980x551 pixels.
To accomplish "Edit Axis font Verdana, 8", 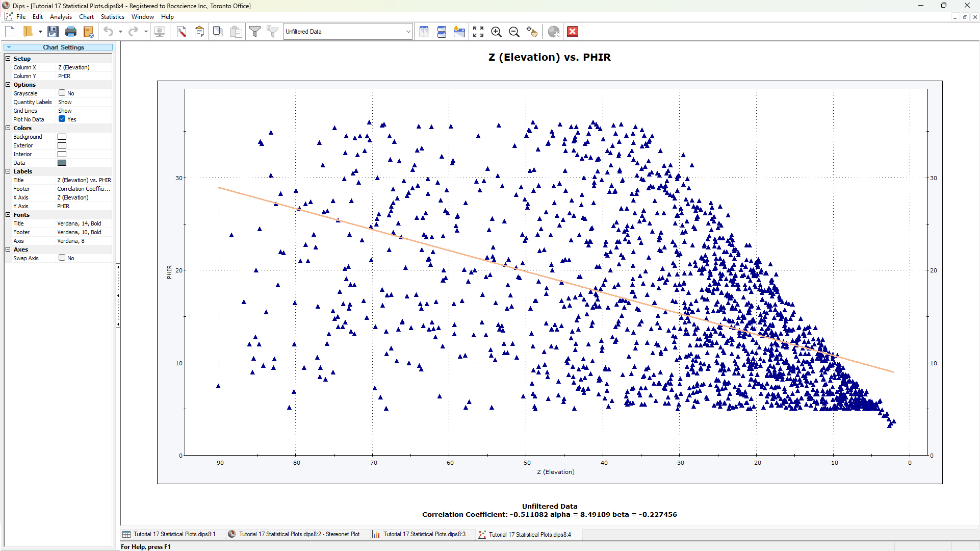I will coord(84,241).
